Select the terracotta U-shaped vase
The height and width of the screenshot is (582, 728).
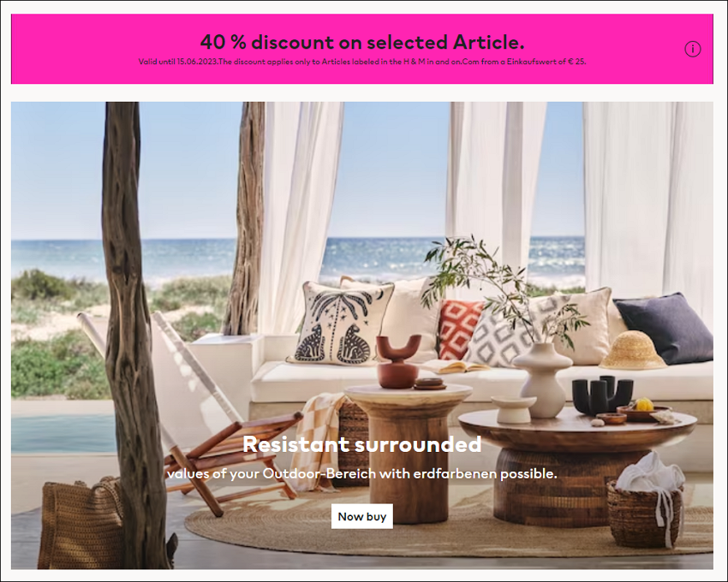click(x=398, y=361)
